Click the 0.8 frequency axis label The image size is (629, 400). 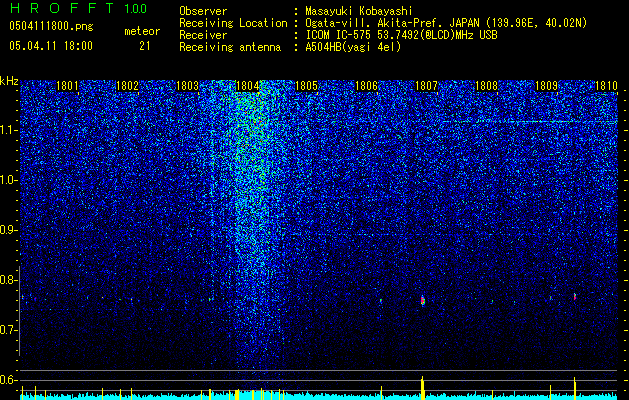[8, 280]
